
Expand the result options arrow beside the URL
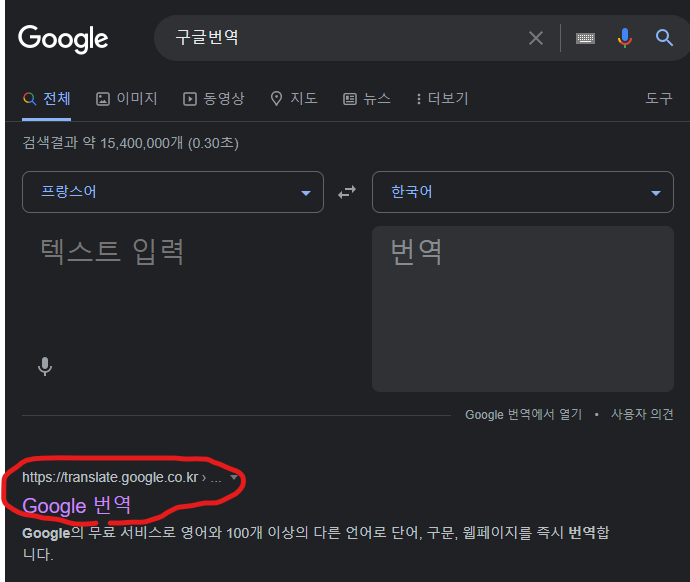click(x=234, y=477)
